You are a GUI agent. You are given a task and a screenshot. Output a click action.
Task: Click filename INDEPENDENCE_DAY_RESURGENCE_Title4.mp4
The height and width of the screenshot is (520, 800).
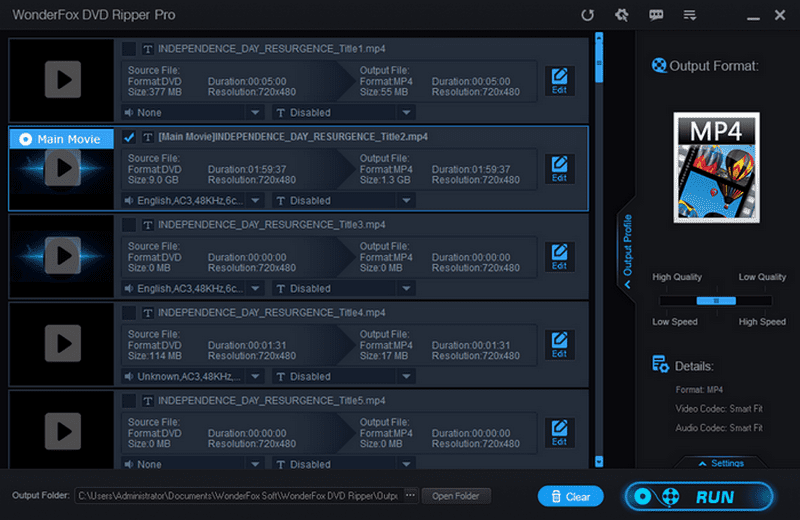click(271, 313)
